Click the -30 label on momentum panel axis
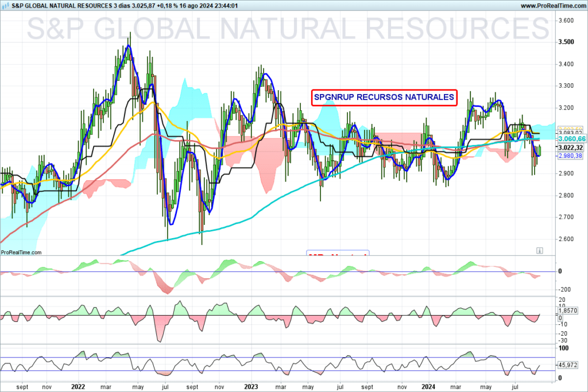The image size is (588, 392). pos(563,341)
